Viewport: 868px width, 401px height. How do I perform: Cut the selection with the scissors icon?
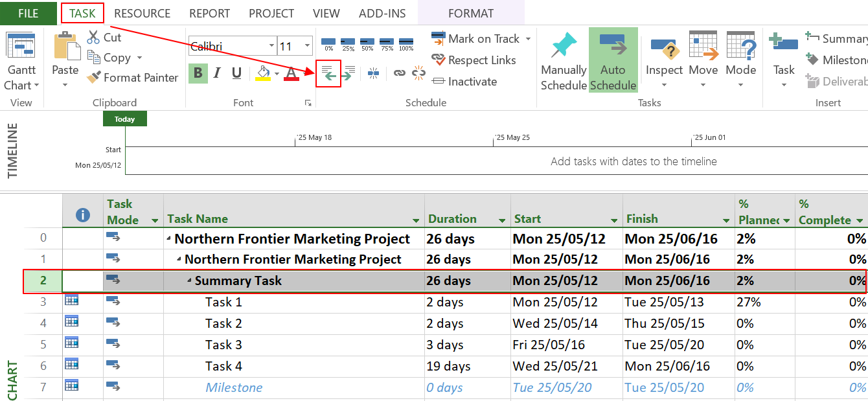(x=93, y=38)
